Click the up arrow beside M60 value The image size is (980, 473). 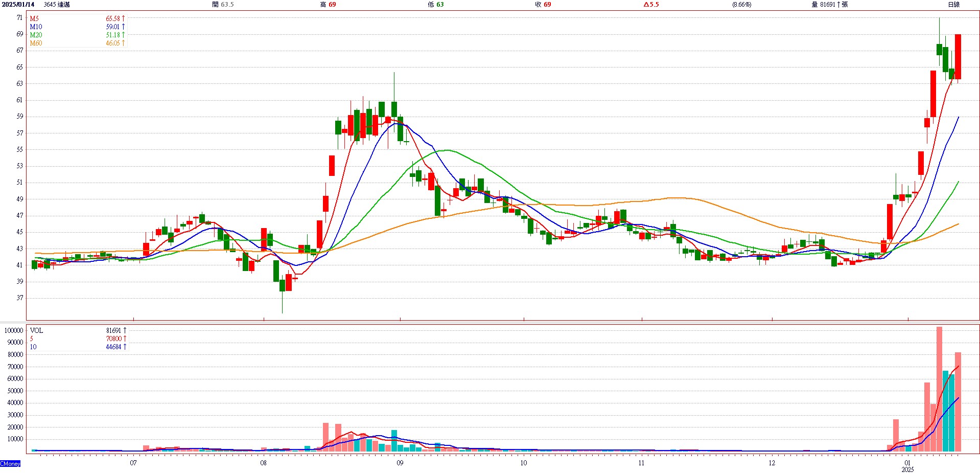tap(123, 43)
